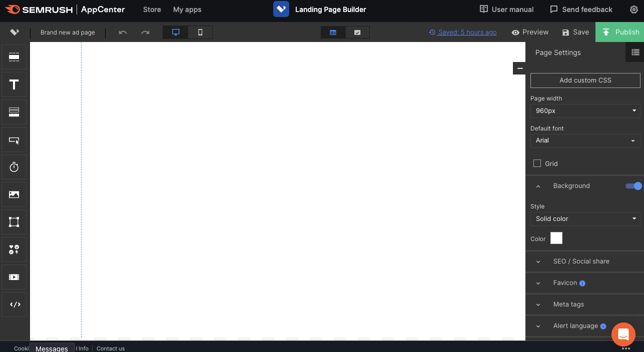Open the Page width dropdown
The image size is (644, 352).
click(x=585, y=110)
